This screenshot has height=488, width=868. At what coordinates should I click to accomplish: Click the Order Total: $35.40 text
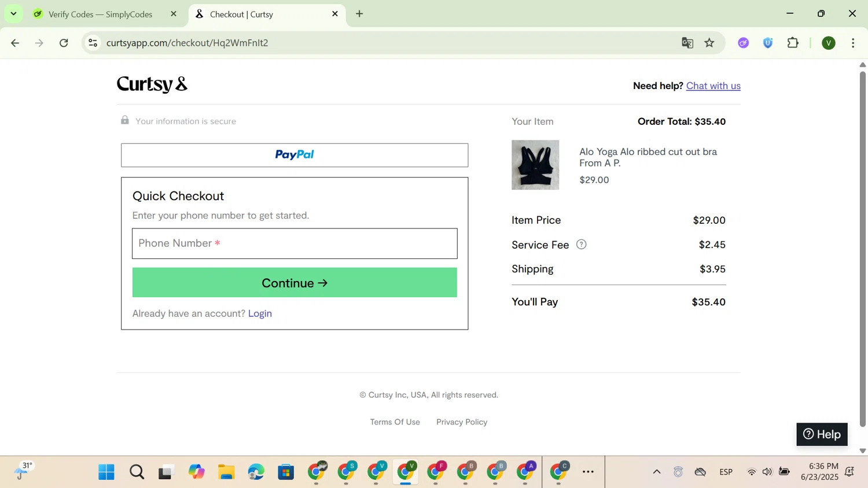(x=681, y=121)
